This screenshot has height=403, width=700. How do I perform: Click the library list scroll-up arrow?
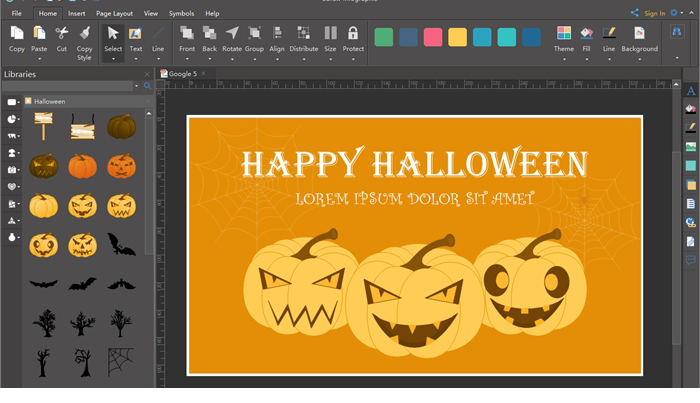pos(149,113)
